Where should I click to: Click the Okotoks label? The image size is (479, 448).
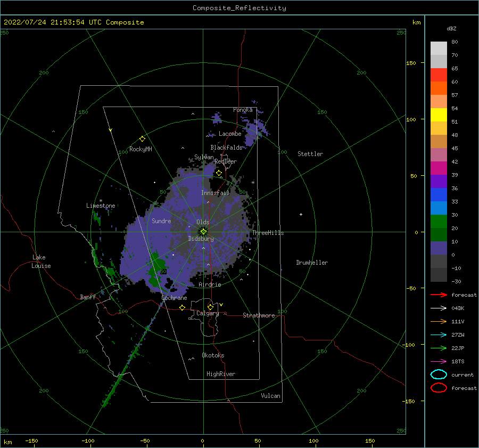pos(213,355)
